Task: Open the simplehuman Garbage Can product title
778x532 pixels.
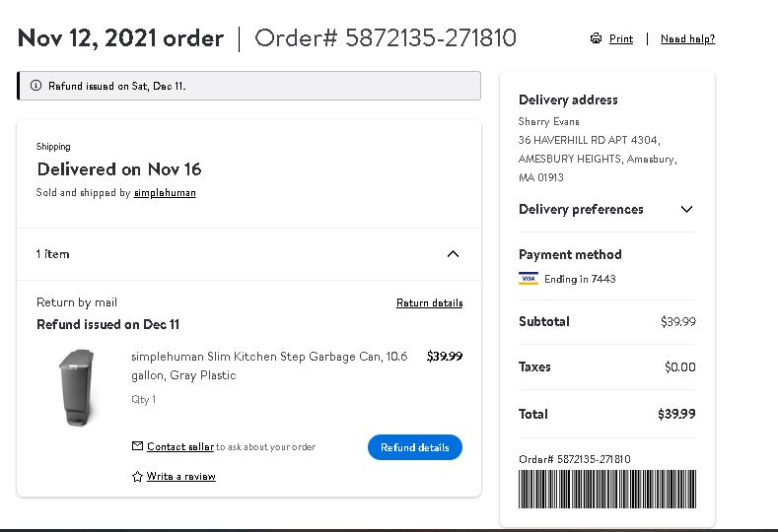Action: click(269, 366)
